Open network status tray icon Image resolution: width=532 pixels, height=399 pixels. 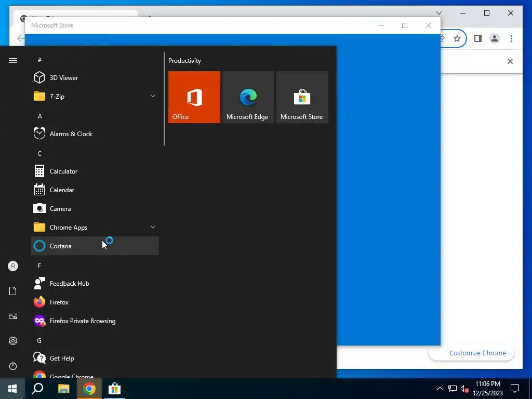(x=453, y=389)
